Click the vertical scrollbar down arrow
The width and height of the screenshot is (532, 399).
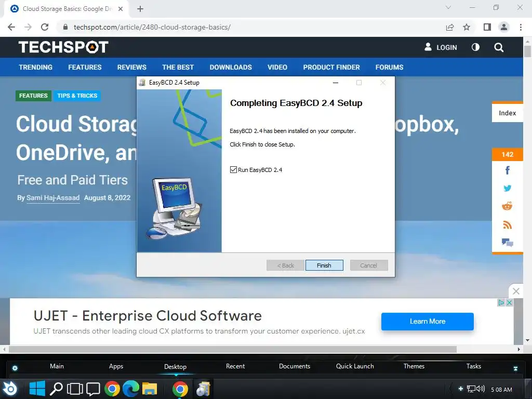click(527, 340)
